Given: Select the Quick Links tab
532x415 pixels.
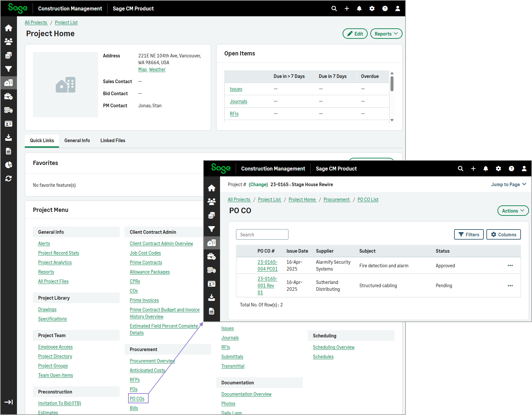Looking at the screenshot, I should tap(42, 141).
